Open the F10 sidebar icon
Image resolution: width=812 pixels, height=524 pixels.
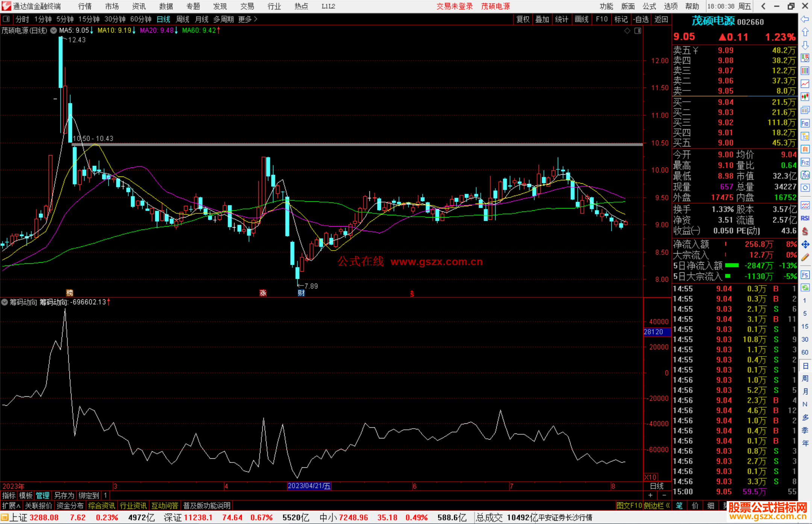coord(805,123)
